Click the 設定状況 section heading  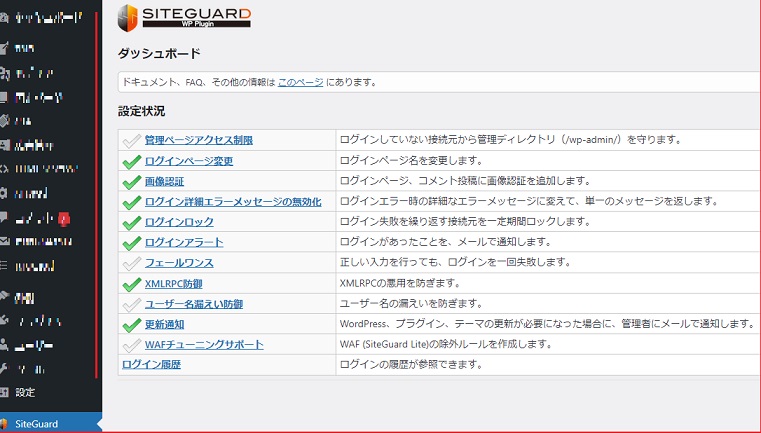pos(141,111)
